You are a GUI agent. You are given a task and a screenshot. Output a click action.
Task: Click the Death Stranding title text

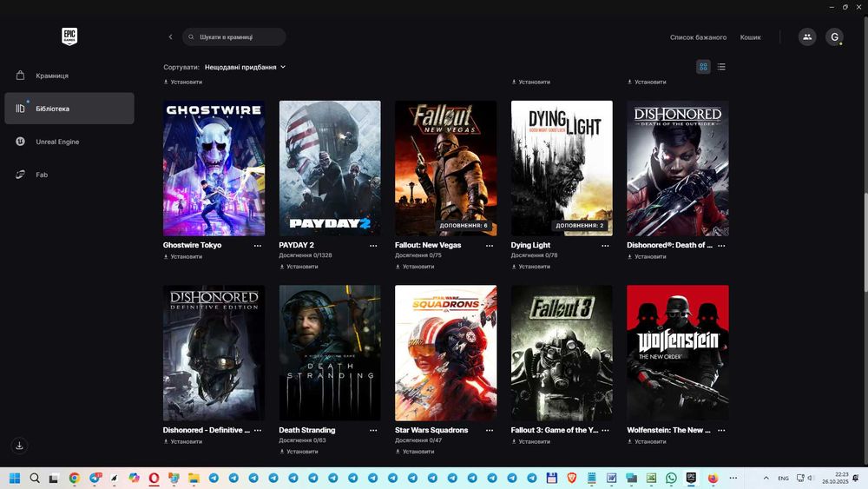point(307,430)
